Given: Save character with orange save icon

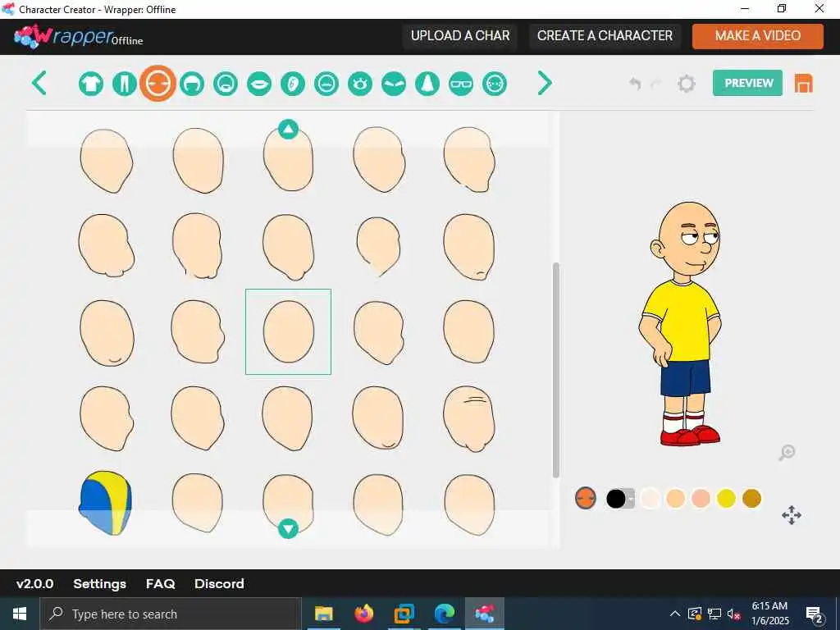Looking at the screenshot, I should [x=804, y=84].
